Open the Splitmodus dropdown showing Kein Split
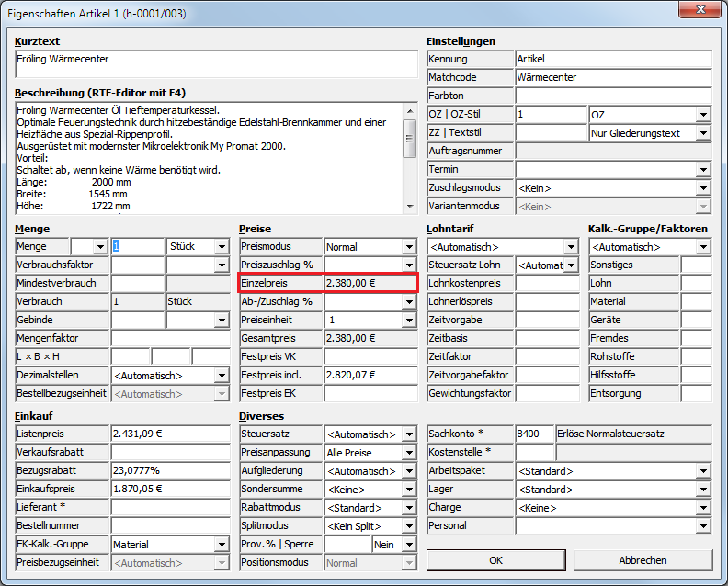This screenshot has height=586, width=728. point(409,526)
